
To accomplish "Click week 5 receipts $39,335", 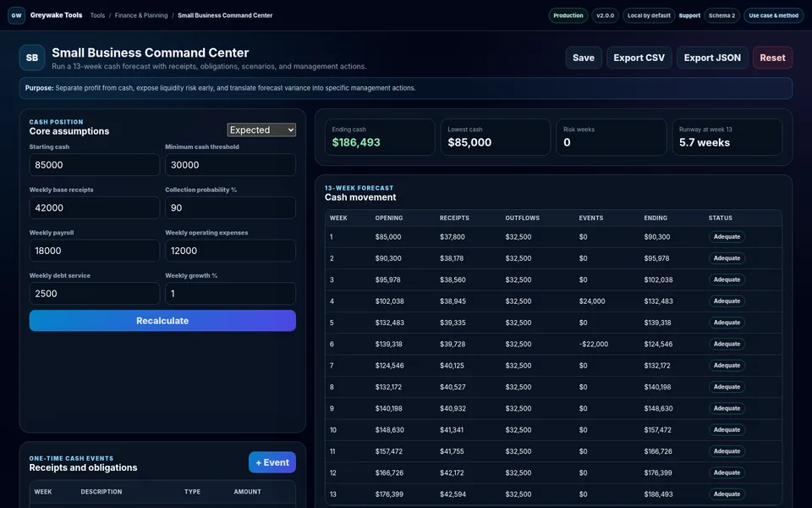I will (453, 323).
